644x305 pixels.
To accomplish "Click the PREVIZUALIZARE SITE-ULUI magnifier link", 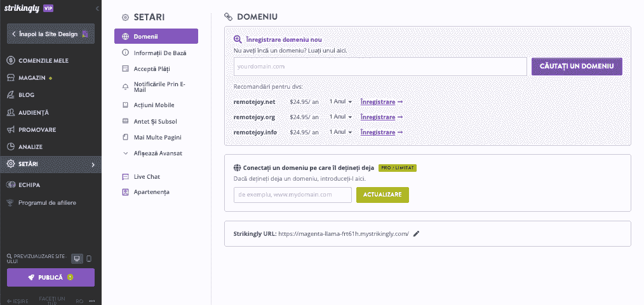I will click(37, 258).
